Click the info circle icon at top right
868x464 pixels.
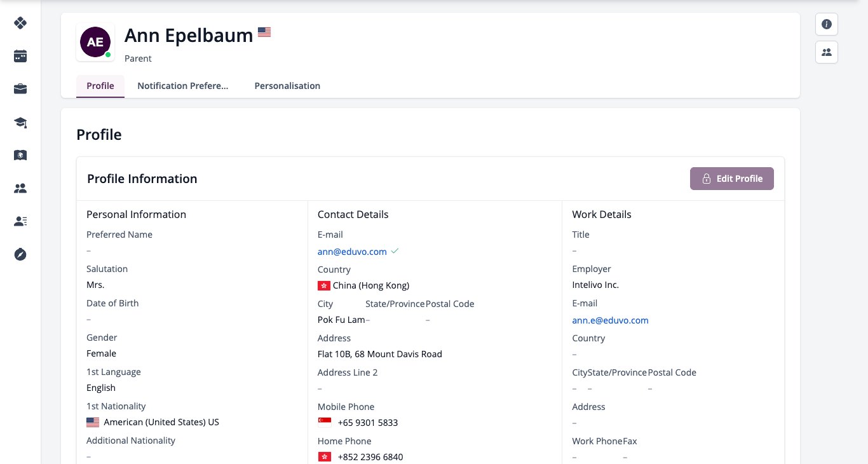tap(827, 24)
